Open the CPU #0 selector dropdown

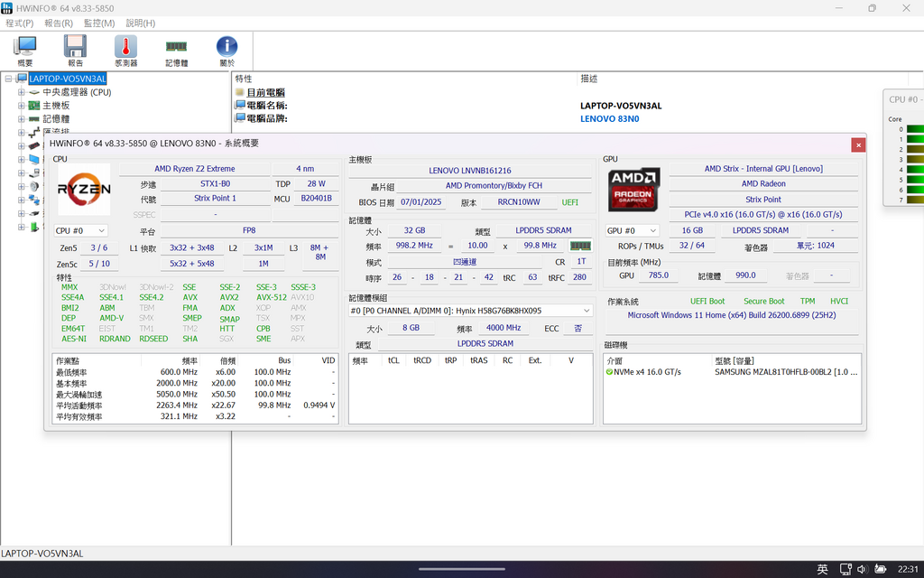(x=81, y=231)
